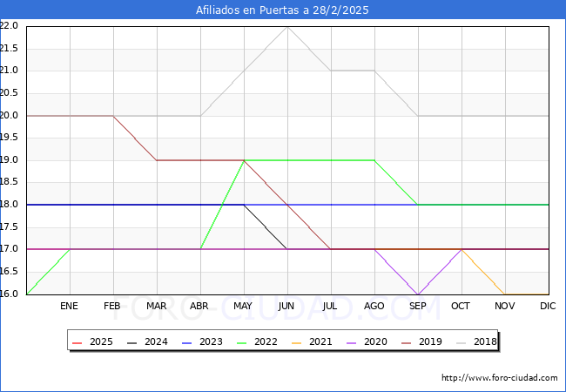Click the MAR month axis label
This screenshot has width=566, height=392.
pos(156,306)
